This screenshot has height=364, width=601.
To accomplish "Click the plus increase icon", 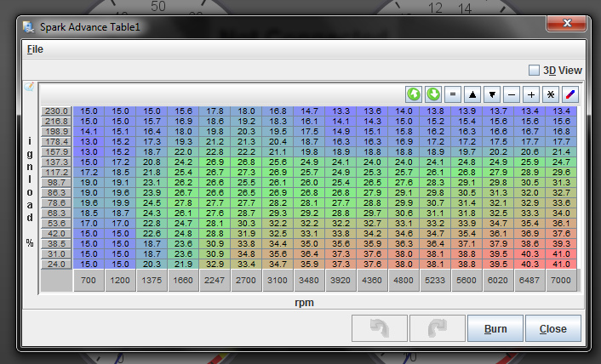I will pos(531,94).
